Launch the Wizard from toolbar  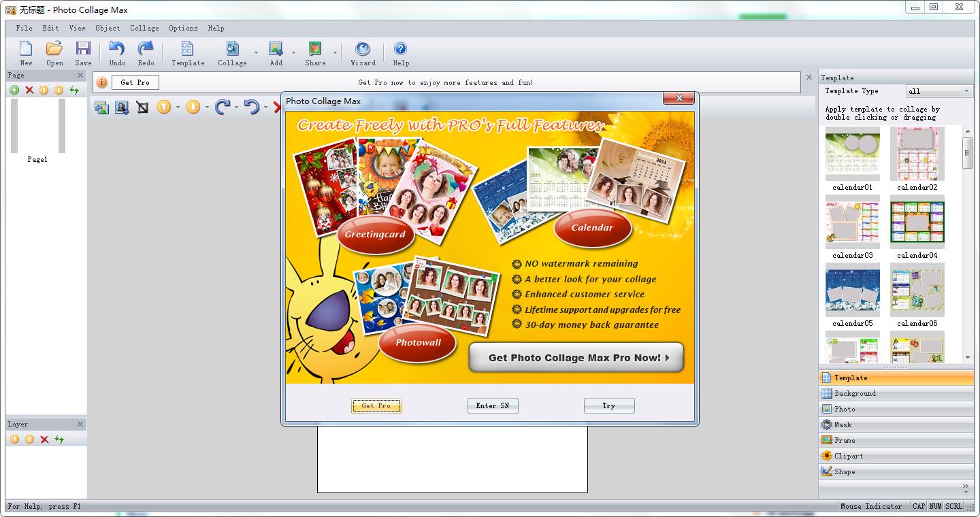click(363, 49)
